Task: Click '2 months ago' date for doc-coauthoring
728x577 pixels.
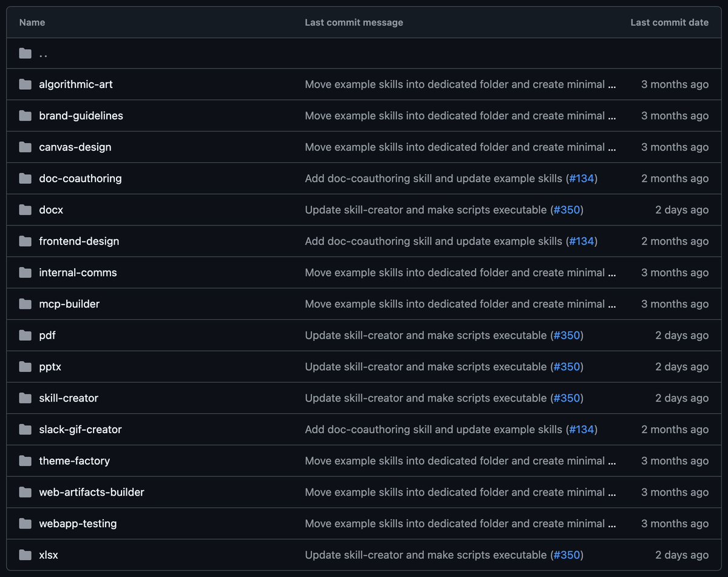Action: coord(675,178)
